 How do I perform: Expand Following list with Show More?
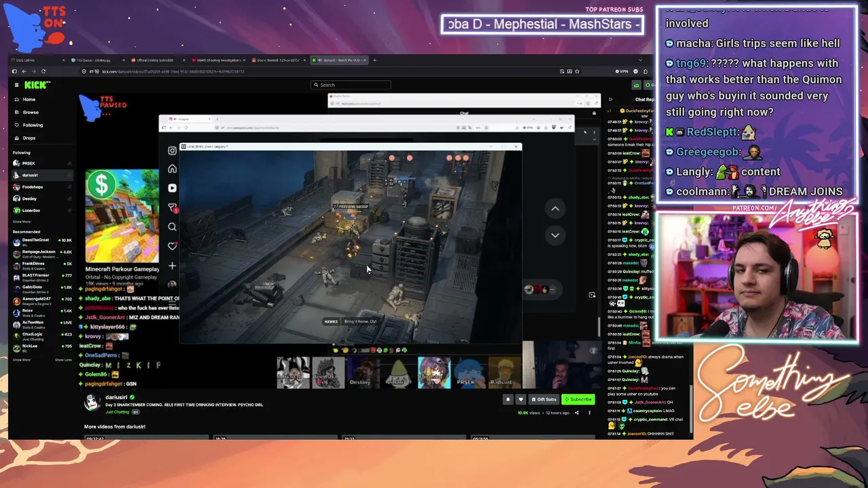[22, 222]
